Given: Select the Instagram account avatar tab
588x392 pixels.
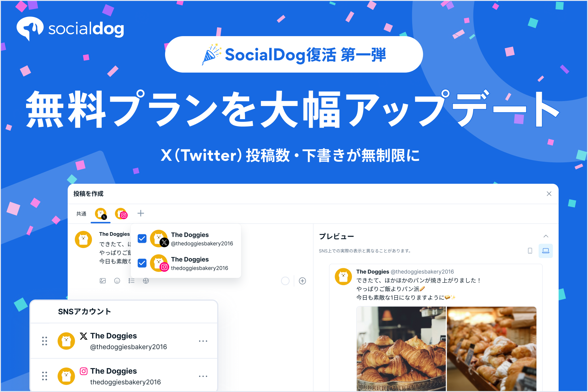Looking at the screenshot, I should pos(121,214).
